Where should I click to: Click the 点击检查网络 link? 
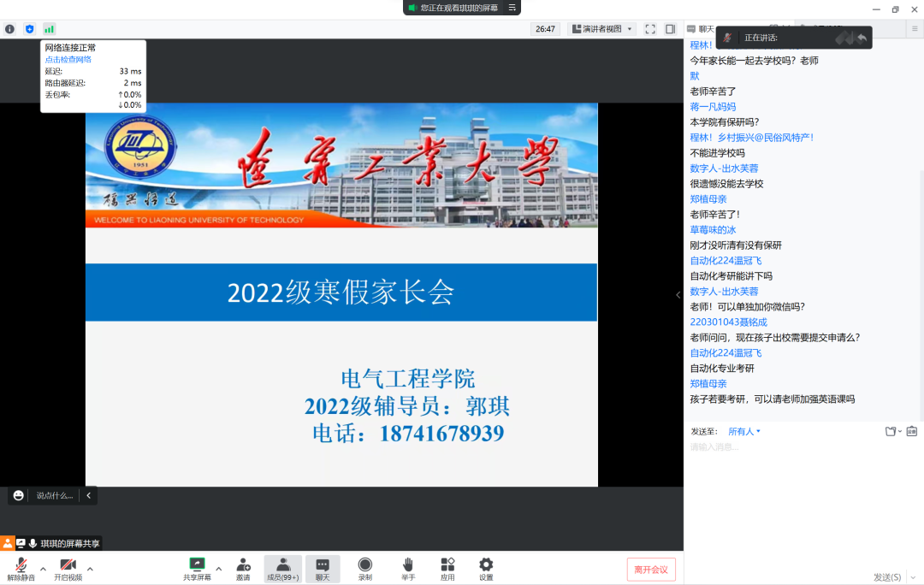[68, 60]
